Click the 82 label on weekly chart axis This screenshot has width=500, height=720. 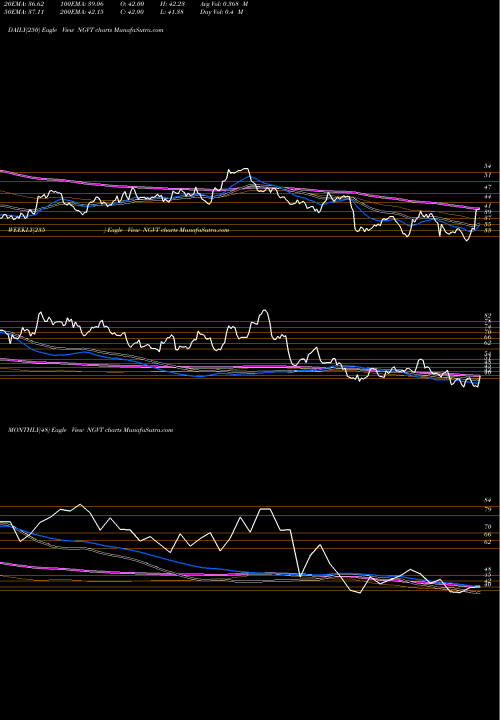click(488, 316)
